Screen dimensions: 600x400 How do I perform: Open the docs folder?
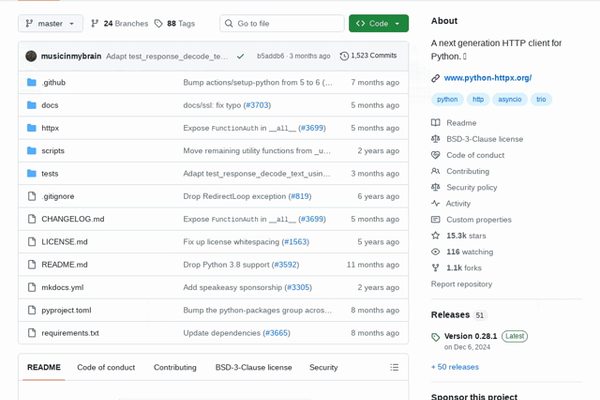50,105
